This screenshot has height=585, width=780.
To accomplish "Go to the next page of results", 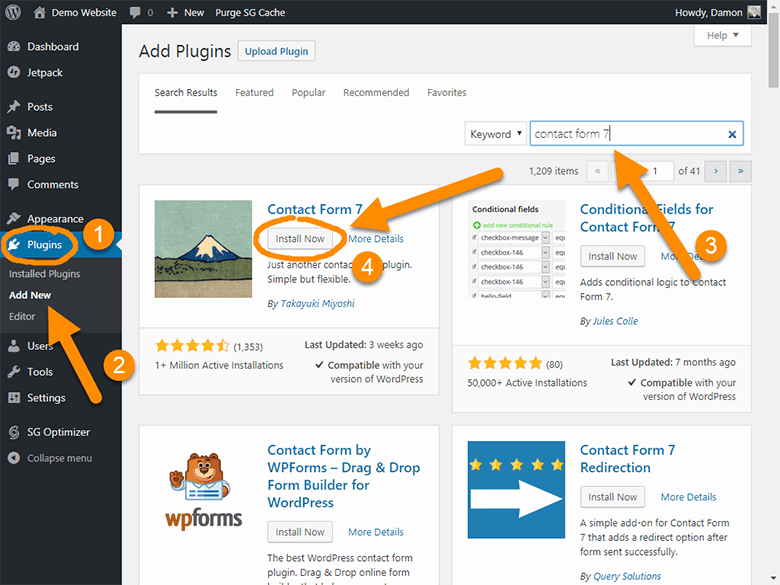I will [x=715, y=171].
